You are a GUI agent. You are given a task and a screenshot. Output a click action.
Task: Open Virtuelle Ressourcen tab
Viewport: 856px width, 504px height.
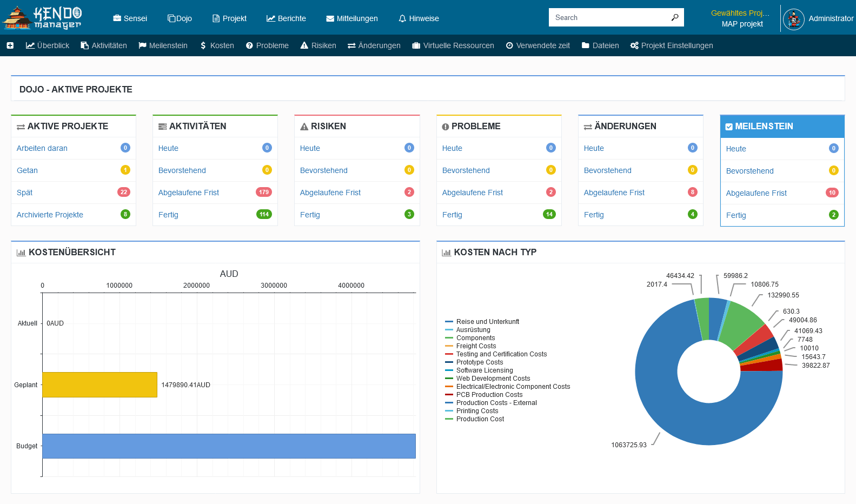pos(453,45)
